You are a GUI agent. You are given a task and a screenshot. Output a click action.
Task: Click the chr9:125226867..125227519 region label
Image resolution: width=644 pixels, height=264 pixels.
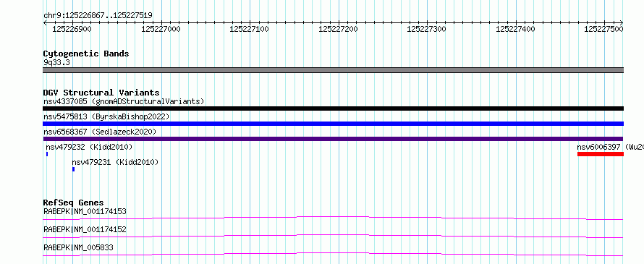[98, 15]
